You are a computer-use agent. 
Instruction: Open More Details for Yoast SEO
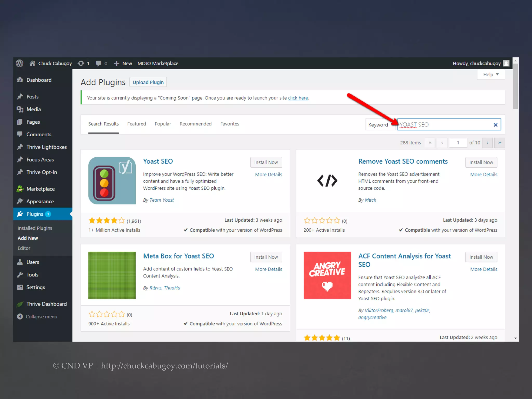[x=268, y=175]
